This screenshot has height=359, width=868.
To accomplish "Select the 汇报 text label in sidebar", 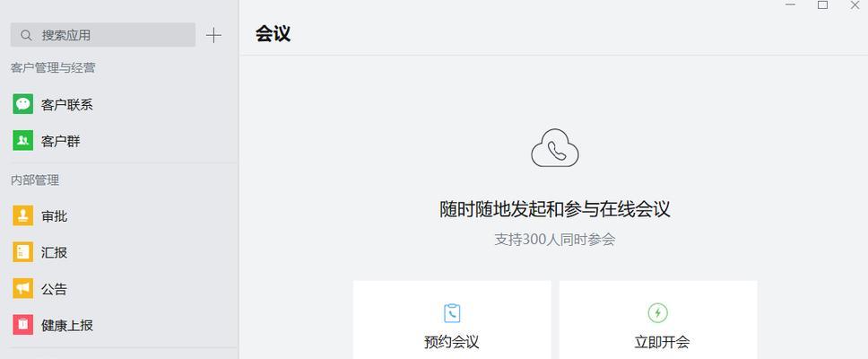I will [x=54, y=252].
